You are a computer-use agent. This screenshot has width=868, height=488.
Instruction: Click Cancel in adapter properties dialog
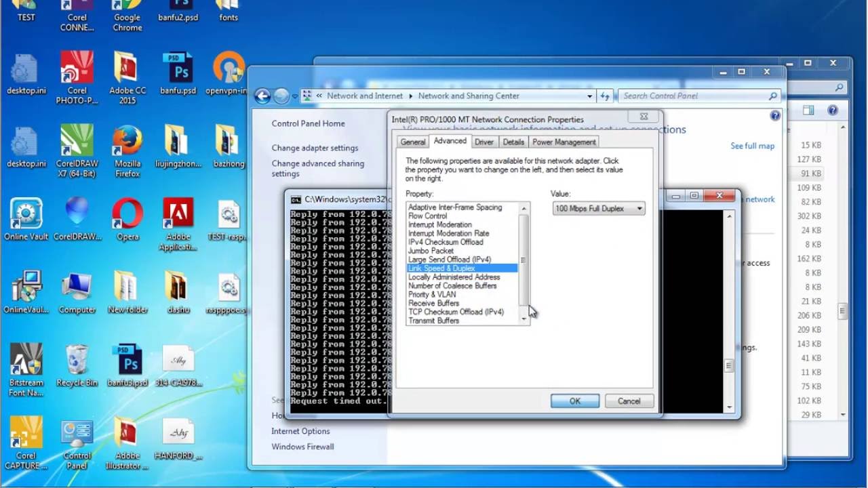point(629,401)
